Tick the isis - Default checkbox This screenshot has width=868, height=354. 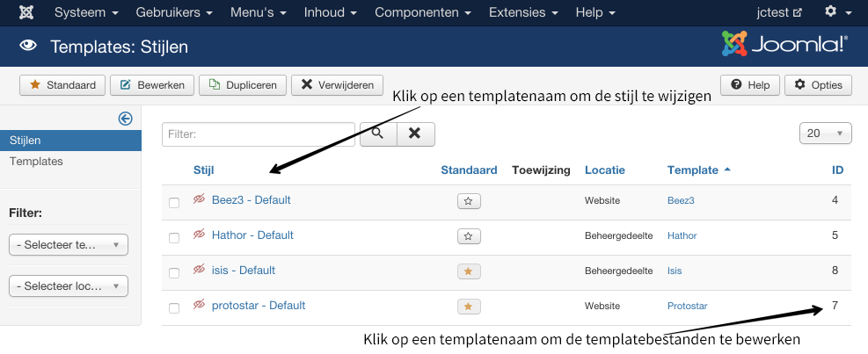tap(174, 273)
